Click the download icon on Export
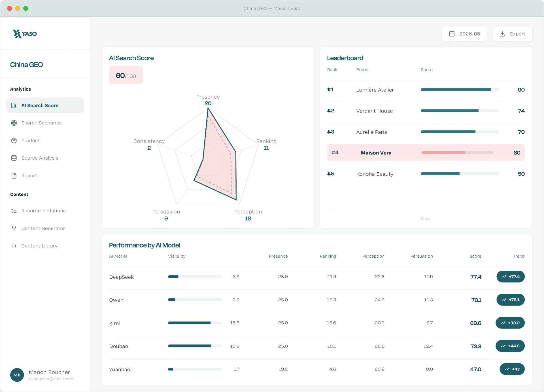544x392 pixels. click(502, 34)
